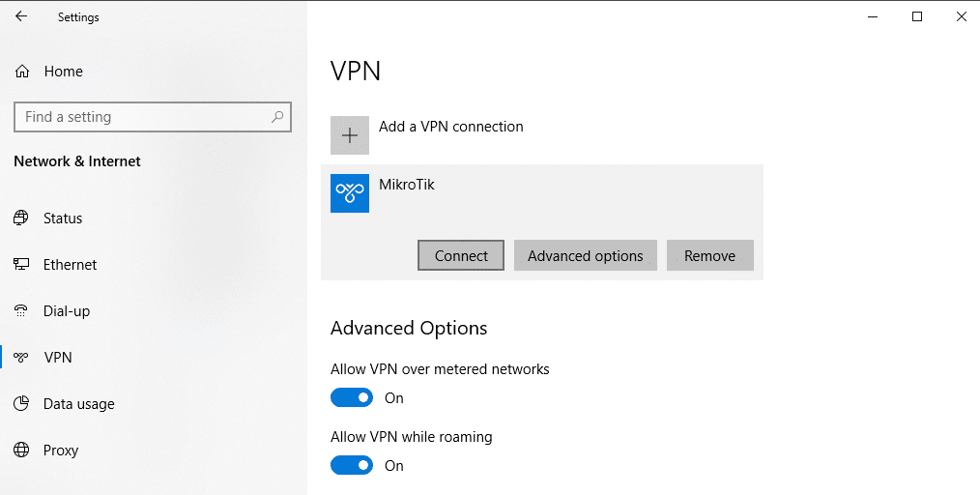Click the search magnifier icon
Image resolution: width=980 pixels, height=495 pixels.
tap(277, 117)
